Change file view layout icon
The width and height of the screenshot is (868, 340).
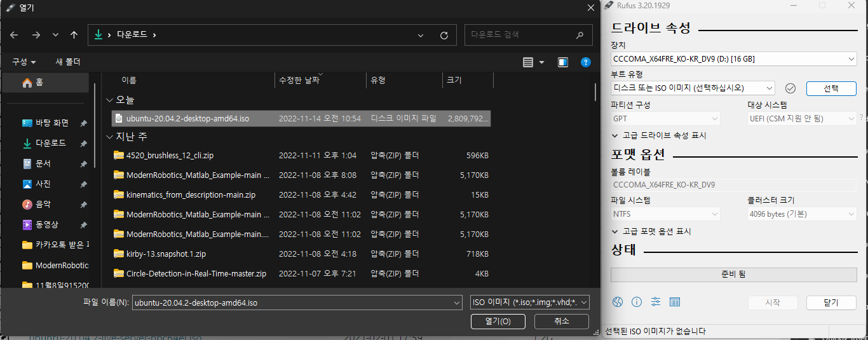pos(528,62)
